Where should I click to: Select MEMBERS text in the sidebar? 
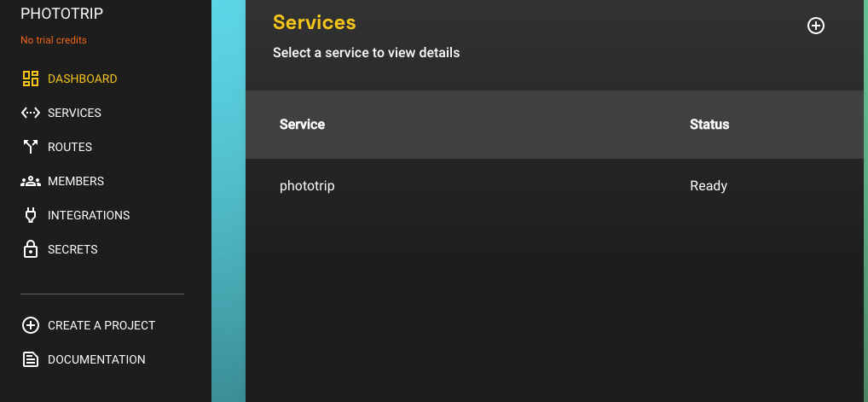[x=76, y=181]
